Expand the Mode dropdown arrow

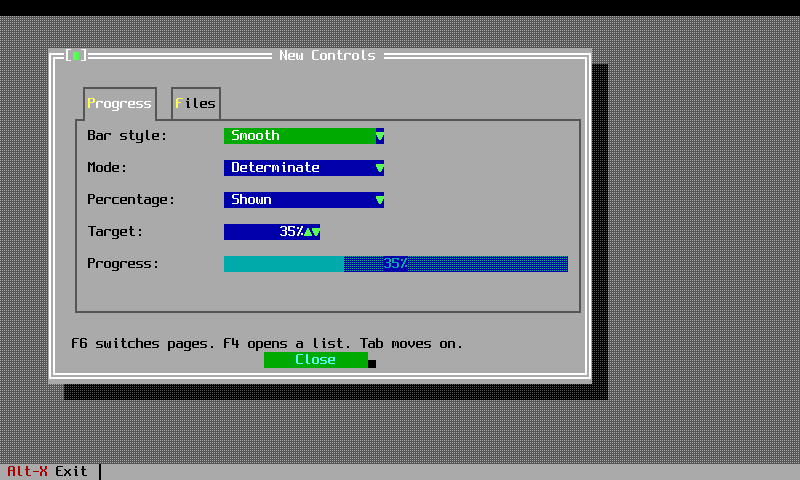click(x=380, y=168)
